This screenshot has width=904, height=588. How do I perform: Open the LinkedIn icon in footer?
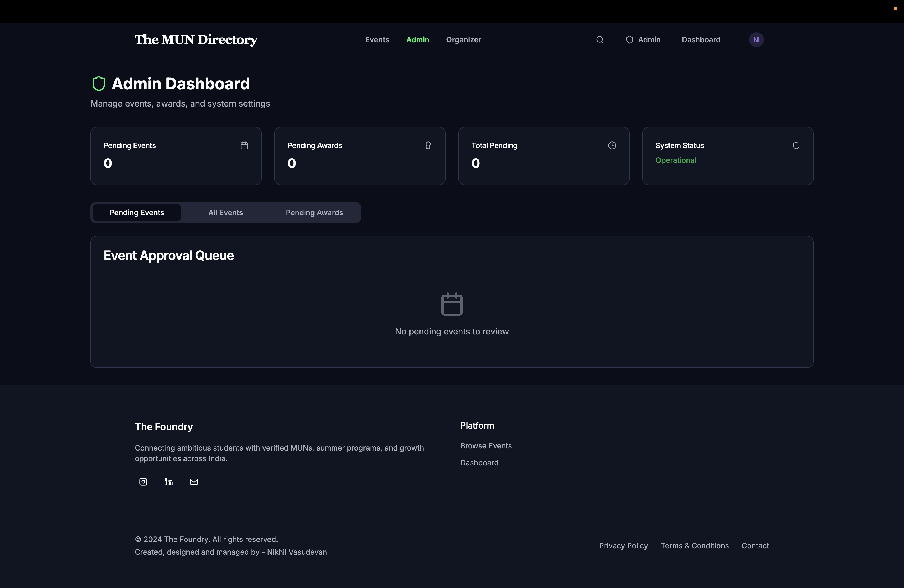(168, 482)
